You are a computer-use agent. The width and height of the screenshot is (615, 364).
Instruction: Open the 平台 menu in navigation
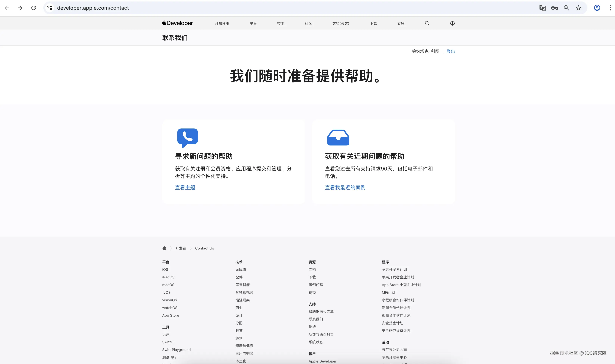pyautogui.click(x=253, y=23)
